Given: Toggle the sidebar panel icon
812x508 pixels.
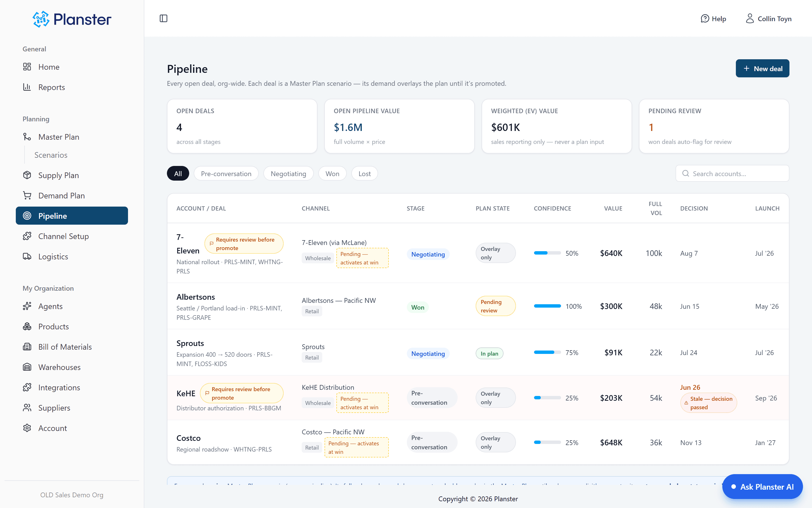Looking at the screenshot, I should [x=164, y=18].
